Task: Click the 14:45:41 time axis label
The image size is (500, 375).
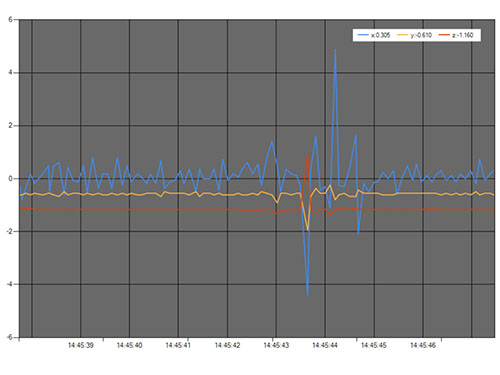Action: click(x=178, y=345)
